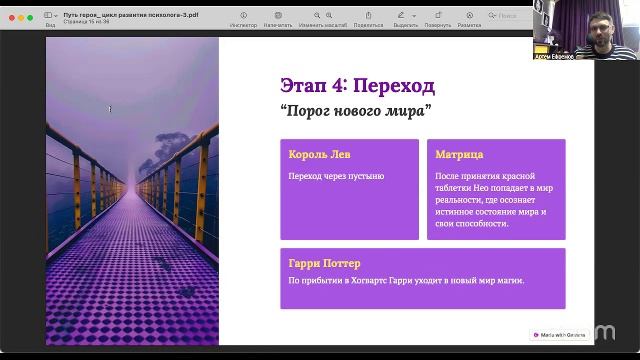Expand the Вид view mode dropdown arrow
Viewport: 640px width, 360px height.
[x=56, y=16]
